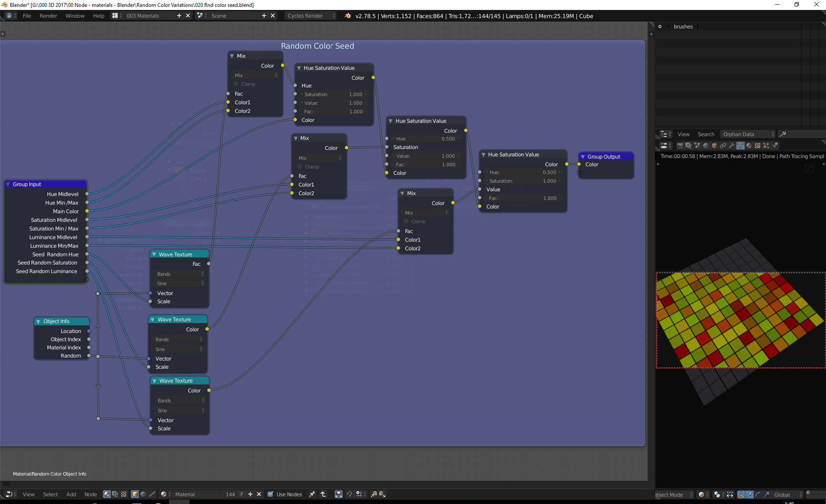Collapse the Object Info node

[x=38, y=321]
